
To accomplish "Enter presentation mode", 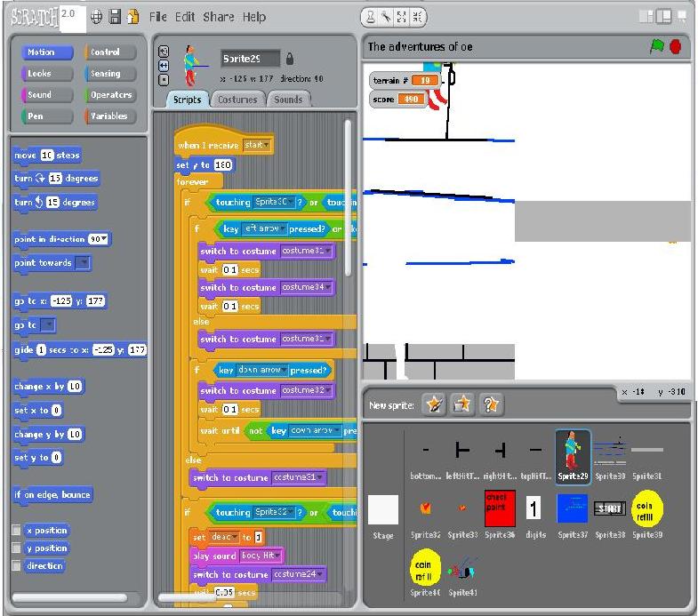I will [682, 17].
